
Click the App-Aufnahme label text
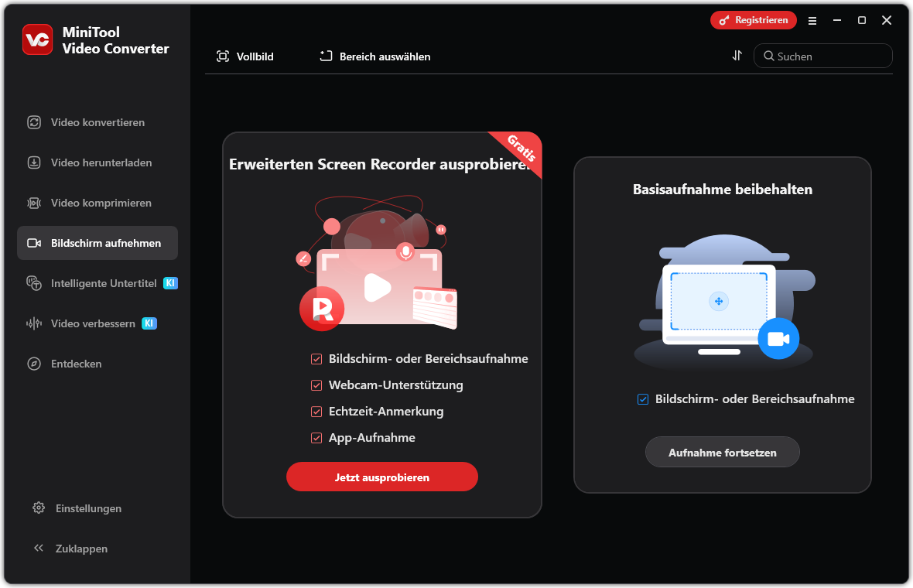pos(372,438)
